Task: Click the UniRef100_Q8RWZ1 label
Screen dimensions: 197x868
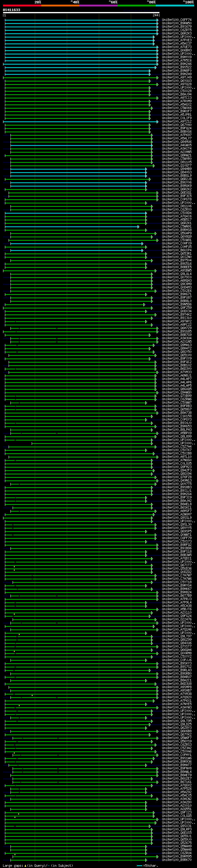Action: pyautogui.click(x=177, y=155)
